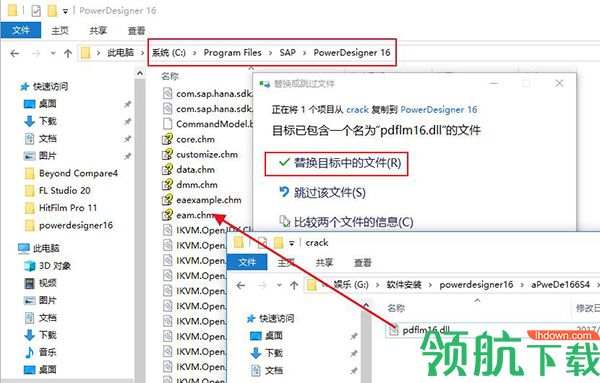Click 娱乐 (G:) breadcrumb in crack window

(351, 285)
